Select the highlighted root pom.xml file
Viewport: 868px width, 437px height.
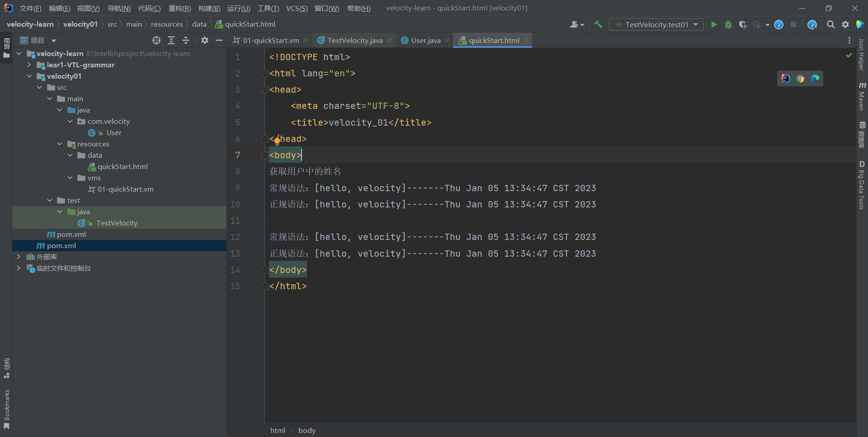[61, 245]
